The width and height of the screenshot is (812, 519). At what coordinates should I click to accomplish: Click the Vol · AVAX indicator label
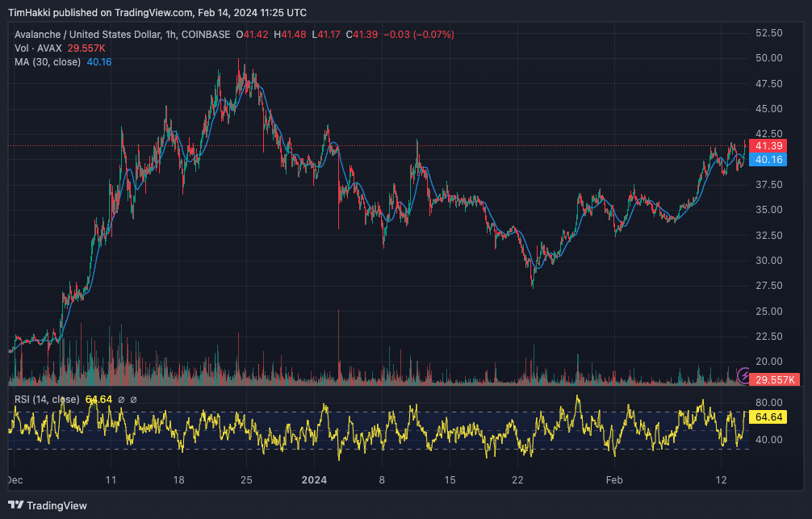pos(38,48)
